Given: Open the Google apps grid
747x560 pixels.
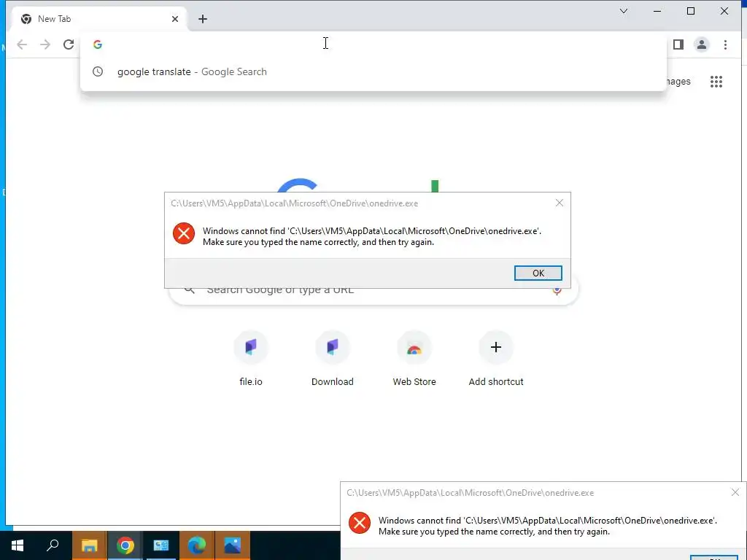Looking at the screenshot, I should 716,82.
